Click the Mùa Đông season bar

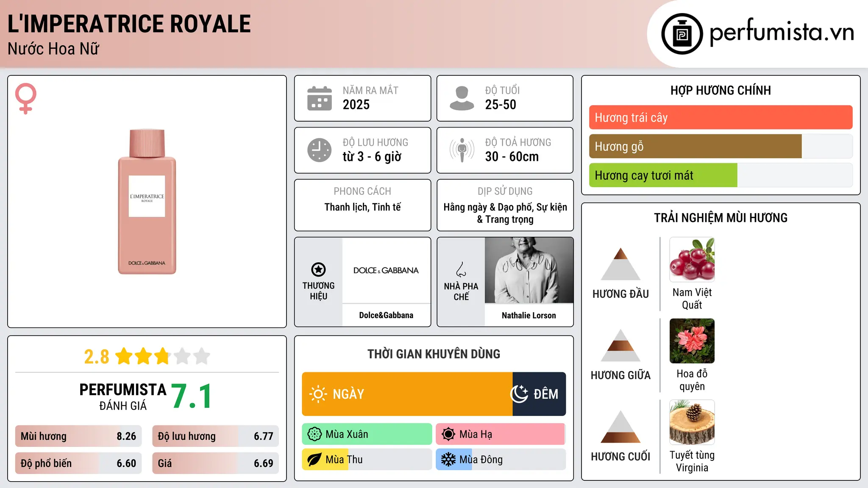point(501,460)
